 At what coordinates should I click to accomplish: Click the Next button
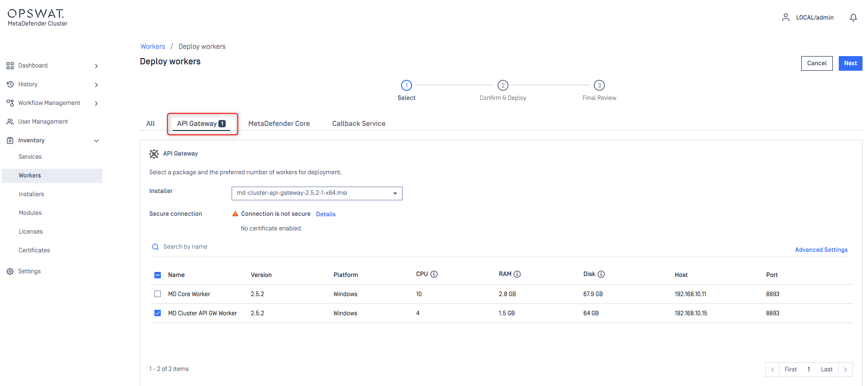pyautogui.click(x=850, y=63)
